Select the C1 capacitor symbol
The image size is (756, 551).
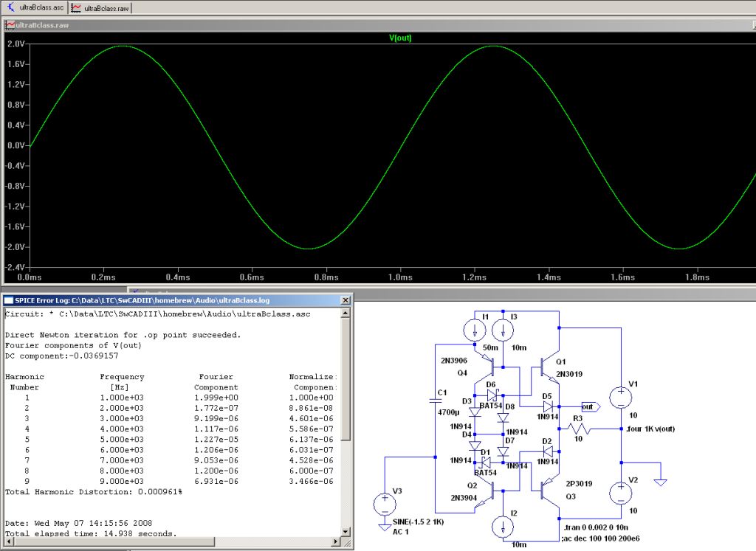436,401
